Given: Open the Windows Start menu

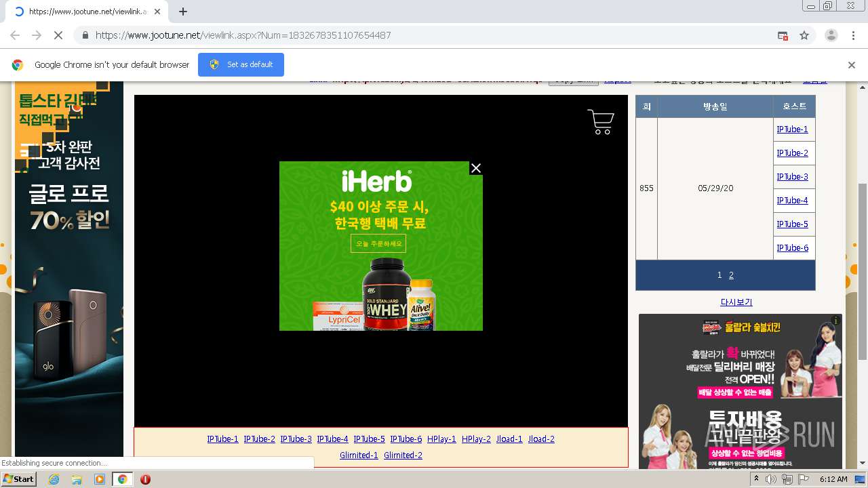Looking at the screenshot, I should [19, 479].
